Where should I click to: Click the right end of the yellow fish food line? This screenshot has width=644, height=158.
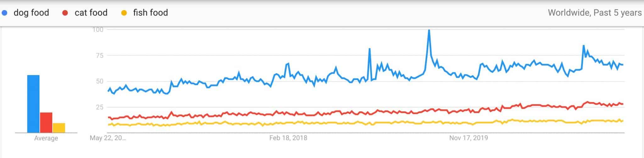[x=623, y=120]
